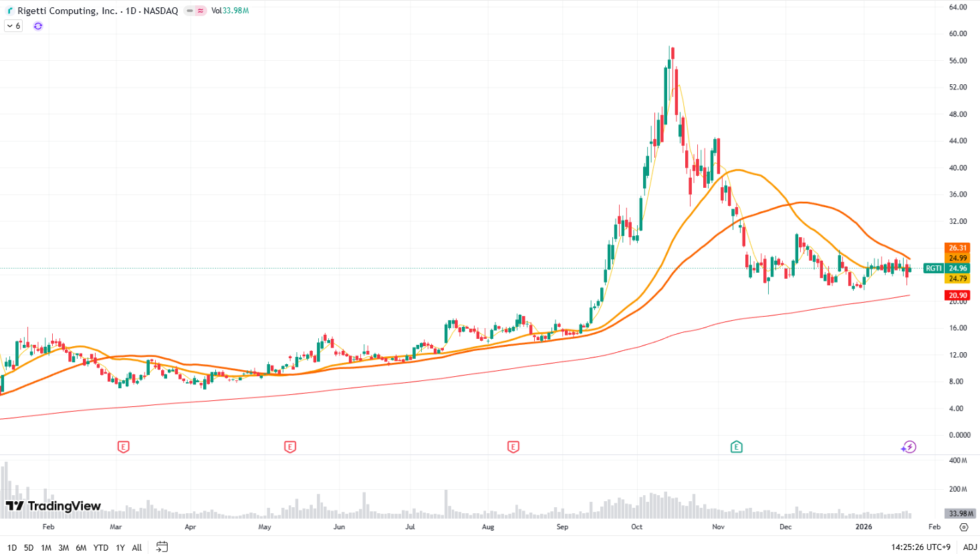The width and height of the screenshot is (980, 554).
Task: Open the go-to-date calendar icon
Action: (162, 547)
